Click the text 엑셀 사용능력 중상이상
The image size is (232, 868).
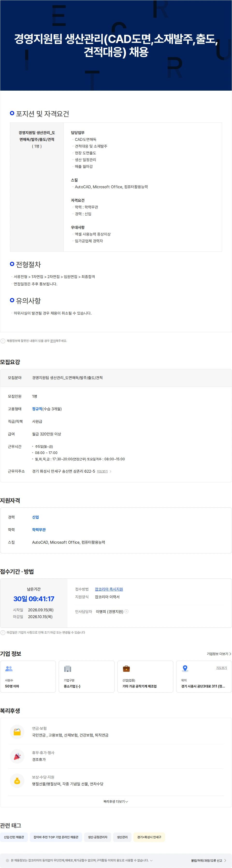[x=93, y=234]
